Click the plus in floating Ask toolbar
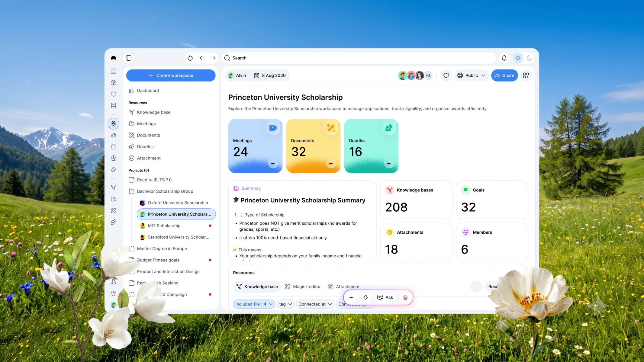 (351, 298)
